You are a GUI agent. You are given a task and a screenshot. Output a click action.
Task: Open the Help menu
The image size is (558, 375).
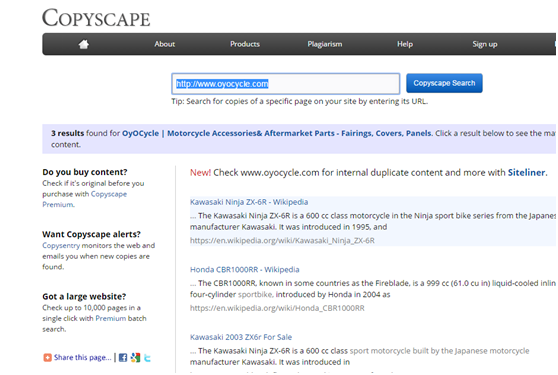405,44
